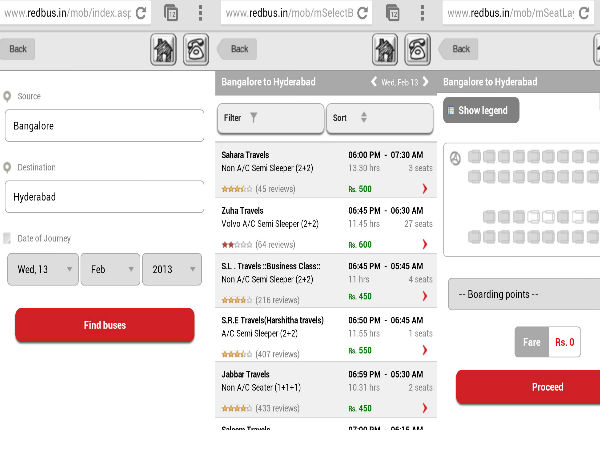Image resolution: width=600 pixels, height=450 pixels.
Task: Tap the home icon above the bus list
Action: (385, 49)
